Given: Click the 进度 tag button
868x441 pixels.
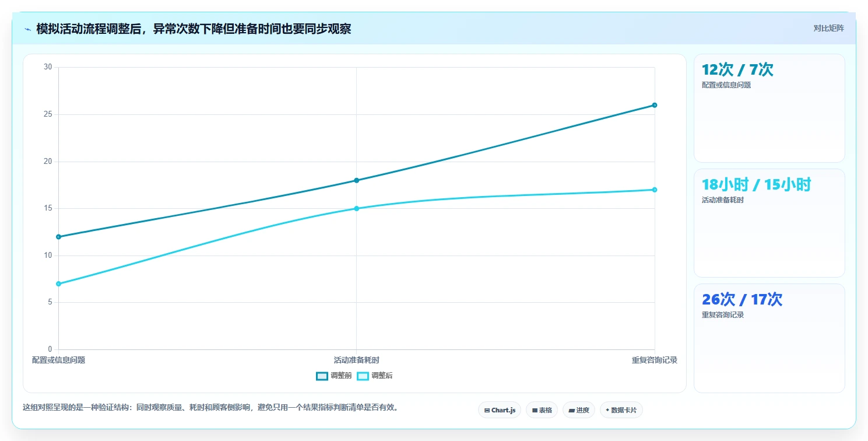Looking at the screenshot, I should pos(579,410).
